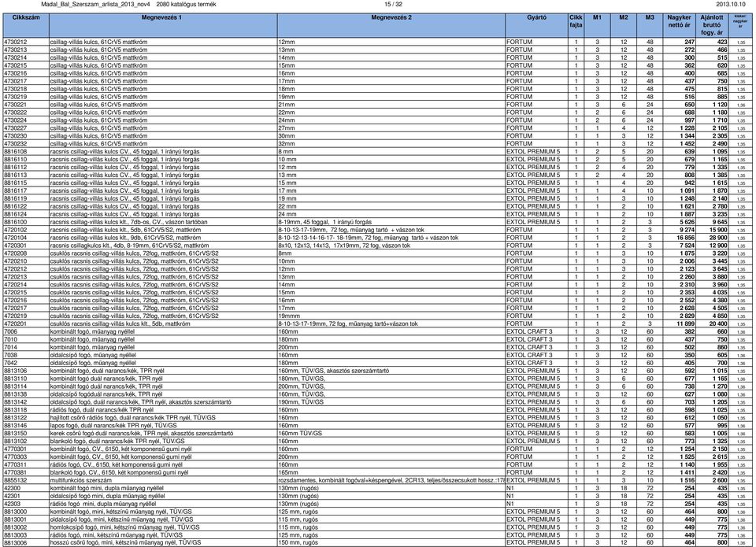Select item number 4730232
756x547 pixels.
coord(16,143)
